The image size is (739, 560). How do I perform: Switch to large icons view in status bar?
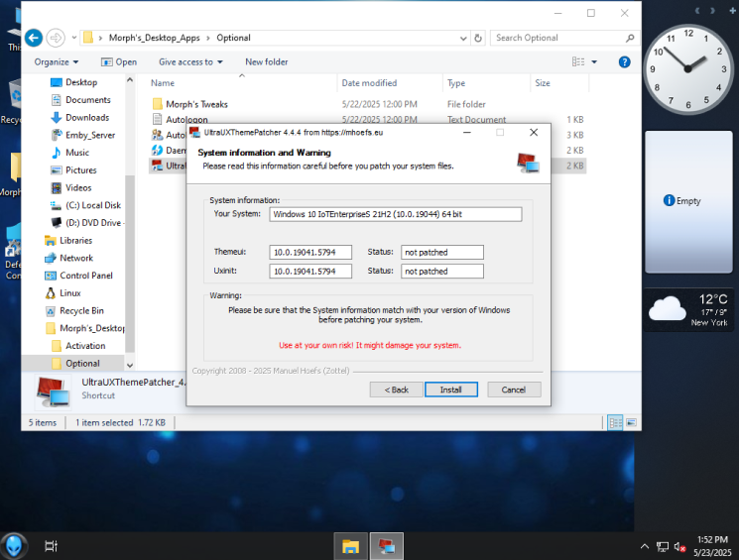coord(631,422)
